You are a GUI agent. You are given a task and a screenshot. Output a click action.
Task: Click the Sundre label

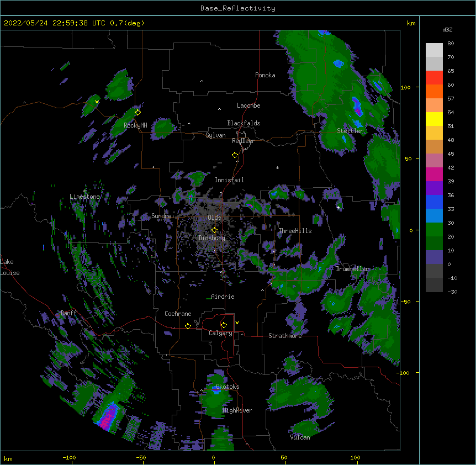[x=161, y=216]
